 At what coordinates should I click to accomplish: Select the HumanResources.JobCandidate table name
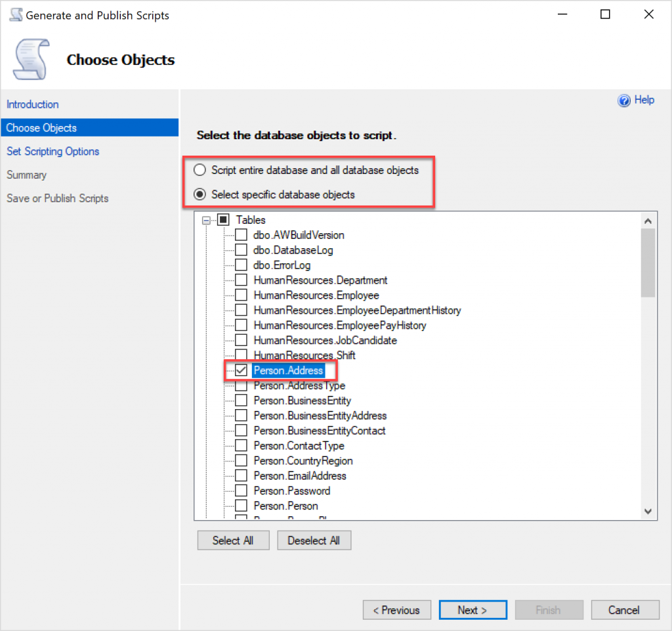coord(325,340)
